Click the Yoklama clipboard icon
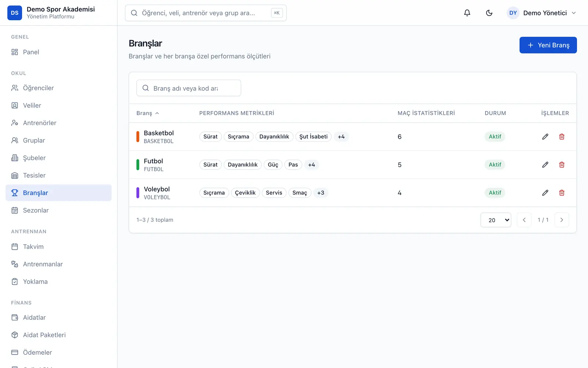The image size is (588, 368). [x=15, y=282]
